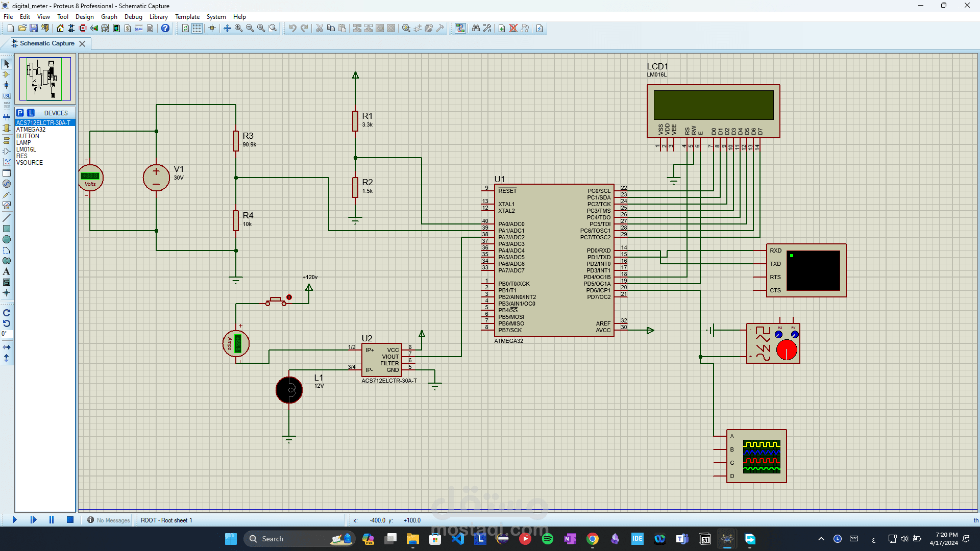Viewport: 980px width, 551px height.
Task: Activate Component Mode tool
Action: [x=7, y=74]
